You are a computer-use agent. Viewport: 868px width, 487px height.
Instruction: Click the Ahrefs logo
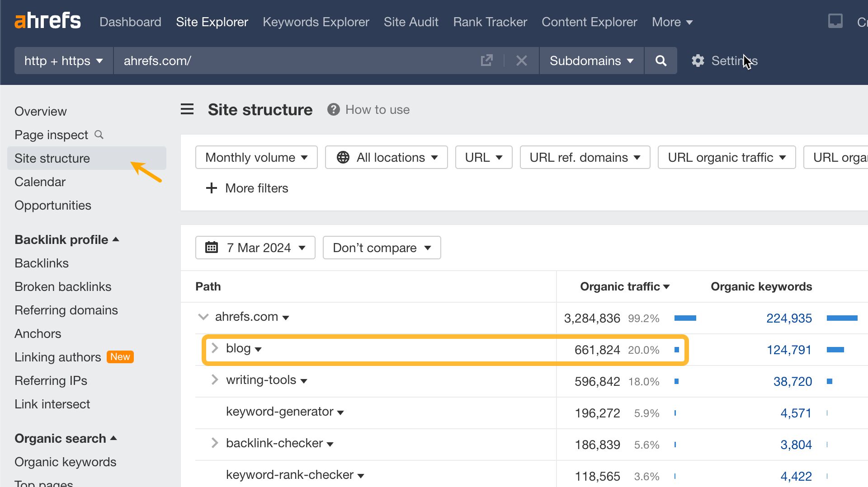[x=47, y=20]
